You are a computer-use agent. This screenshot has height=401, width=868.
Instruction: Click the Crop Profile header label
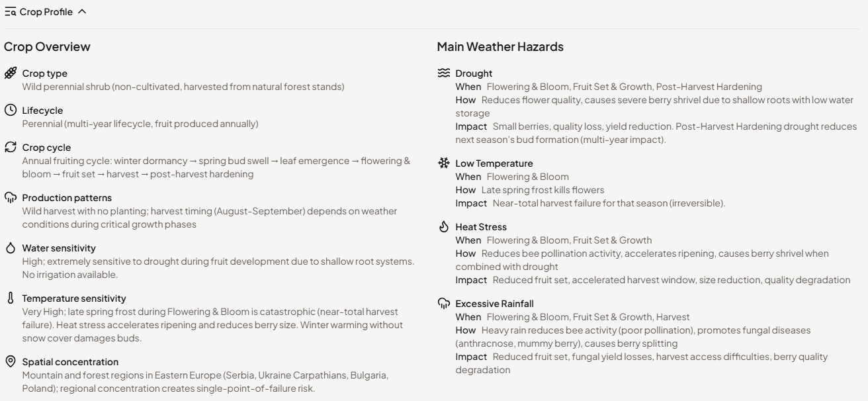[46, 12]
